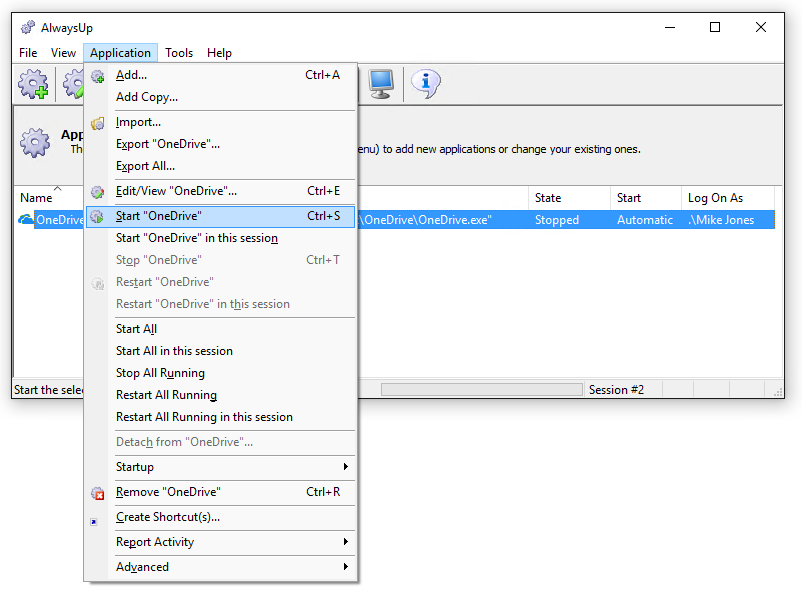Sort by the State column header
The image size is (802, 593).
click(569, 198)
